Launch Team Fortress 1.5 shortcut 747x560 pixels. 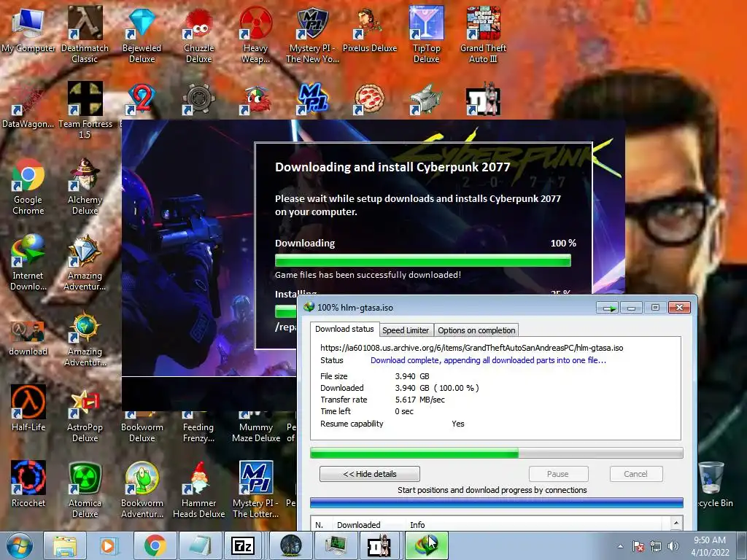point(85,111)
